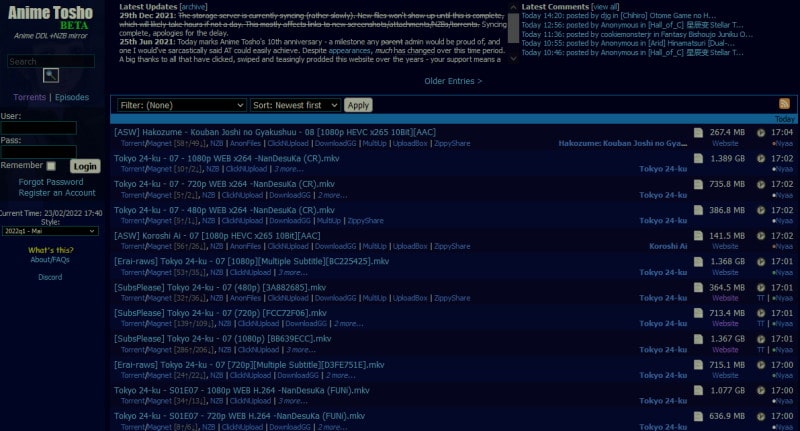The width and height of the screenshot is (800, 431).
Task: Click clock icon in NanDesuKa CR 720p row
Action: (761, 184)
